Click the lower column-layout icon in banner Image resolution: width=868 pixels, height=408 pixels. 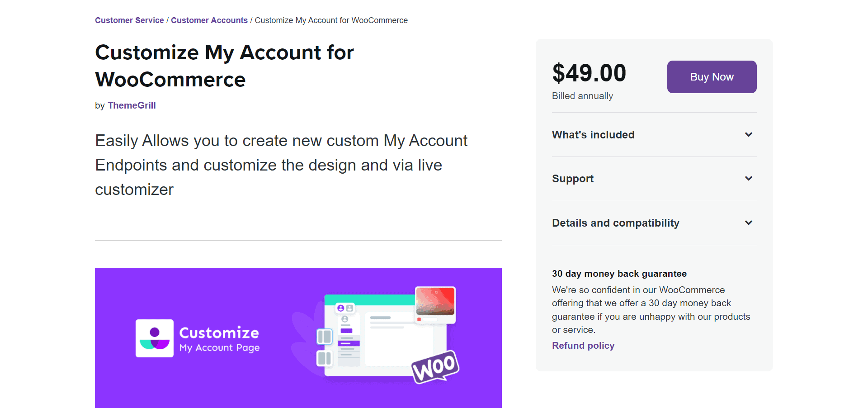[x=324, y=359]
